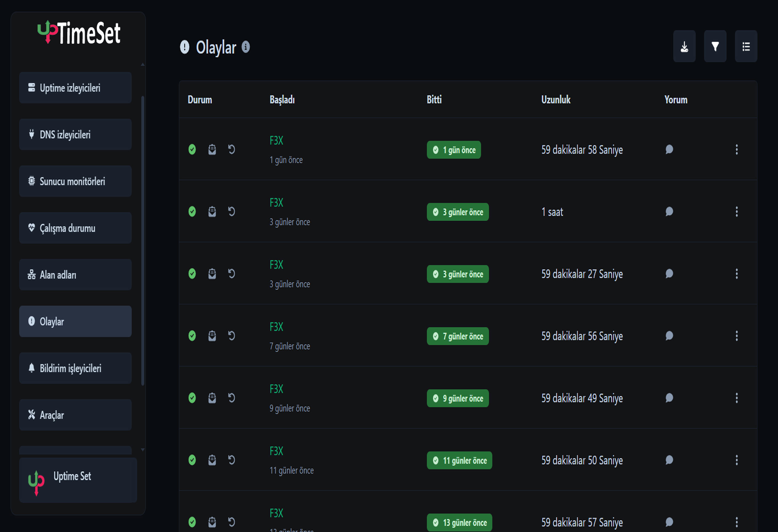Viewport: 778px width, 532px height.
Task: Click the info icon beside Olaylar title
Action: tap(246, 47)
